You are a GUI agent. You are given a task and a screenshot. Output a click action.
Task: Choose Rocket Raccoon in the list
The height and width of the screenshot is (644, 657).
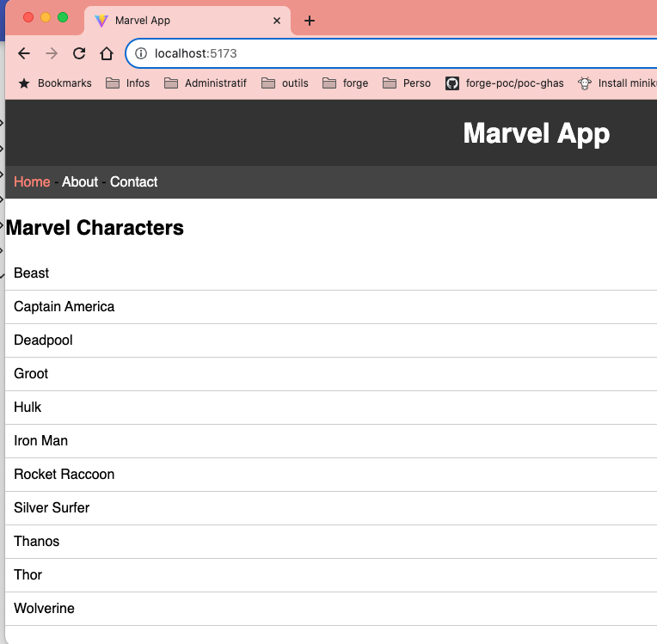pyautogui.click(x=64, y=475)
